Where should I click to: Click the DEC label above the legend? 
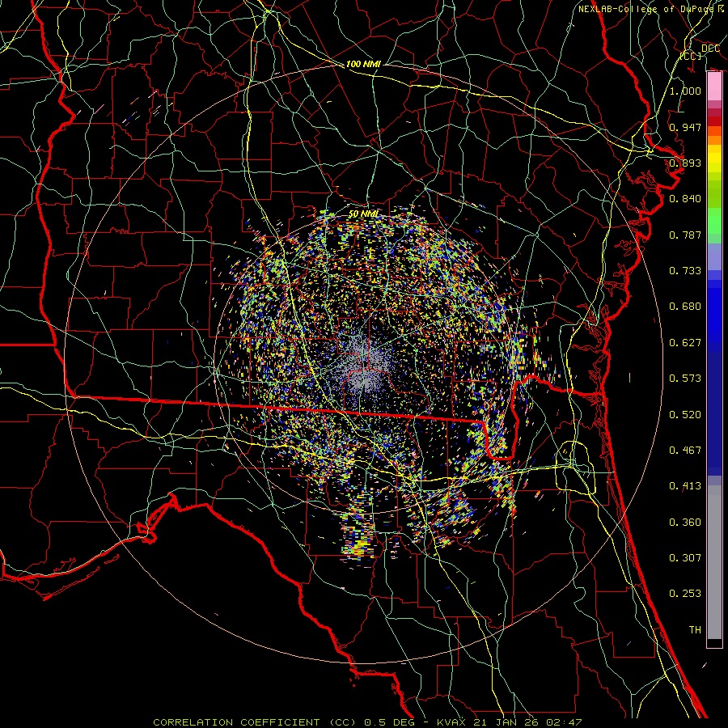pos(710,49)
